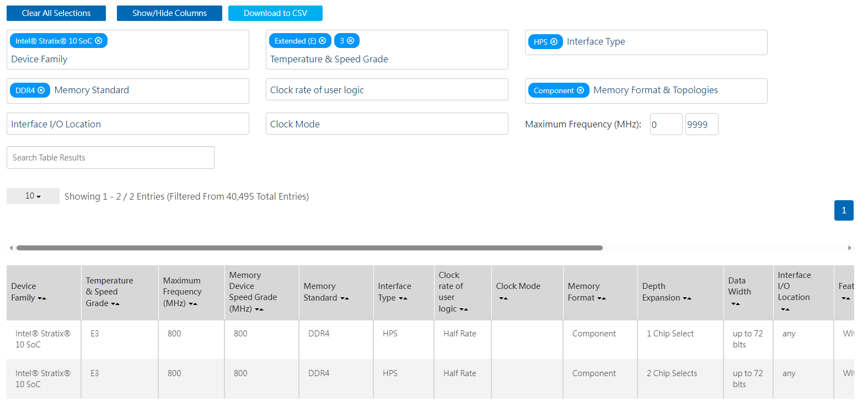Sort table by Device Family column
This screenshot has height=407, width=868.
pyautogui.click(x=42, y=298)
